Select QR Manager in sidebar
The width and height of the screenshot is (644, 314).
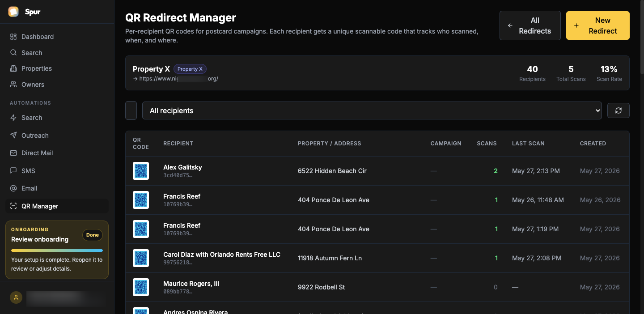57,206
